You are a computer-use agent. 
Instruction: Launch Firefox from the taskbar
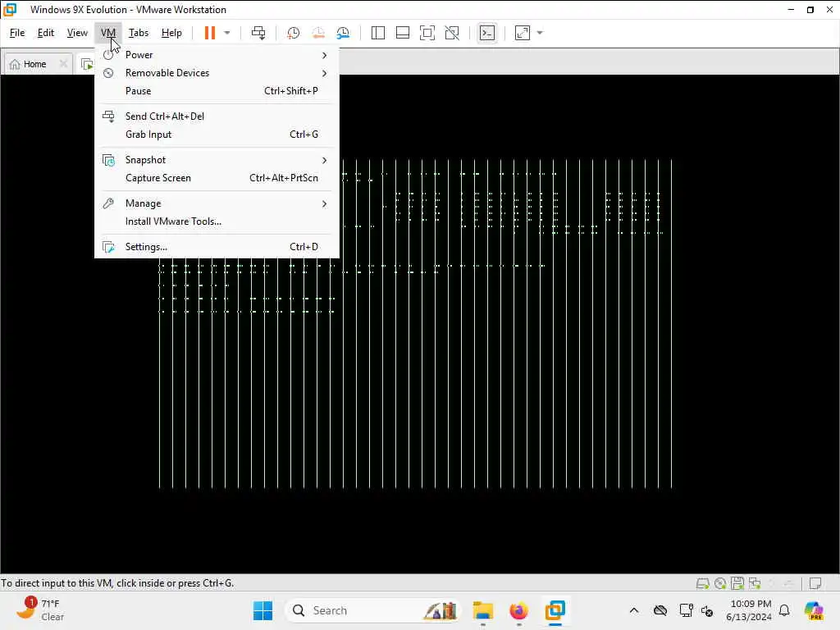pyautogui.click(x=518, y=610)
